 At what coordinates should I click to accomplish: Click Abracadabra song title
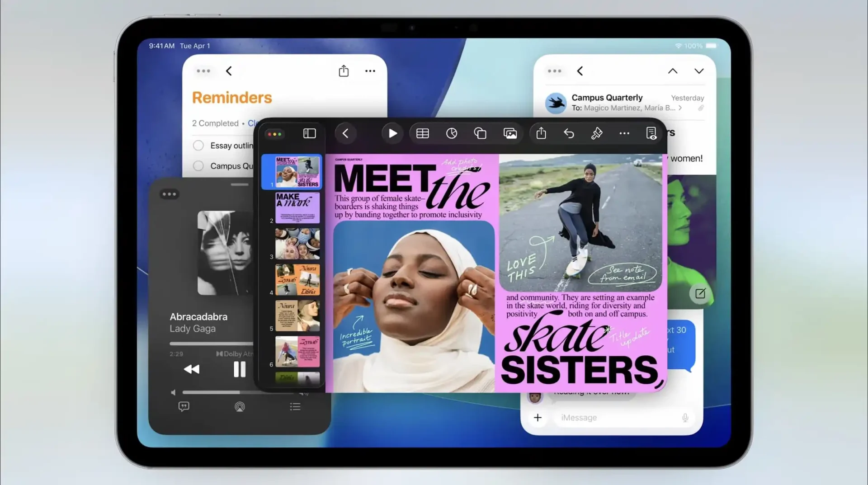(x=198, y=317)
